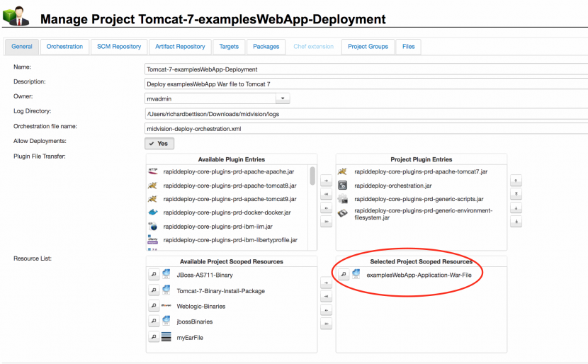Open the Project Groups tab
Viewport: 588px width, 364px height.
pos(368,47)
